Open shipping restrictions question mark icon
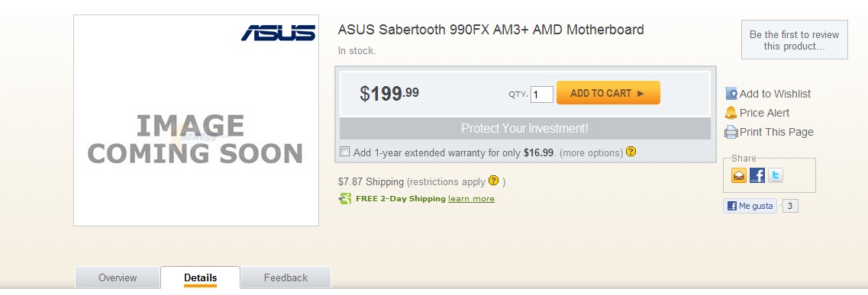868x295 pixels. tap(494, 181)
